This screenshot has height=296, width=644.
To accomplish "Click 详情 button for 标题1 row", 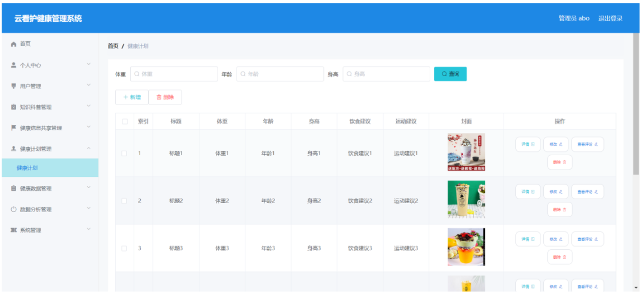I will pyautogui.click(x=528, y=145).
